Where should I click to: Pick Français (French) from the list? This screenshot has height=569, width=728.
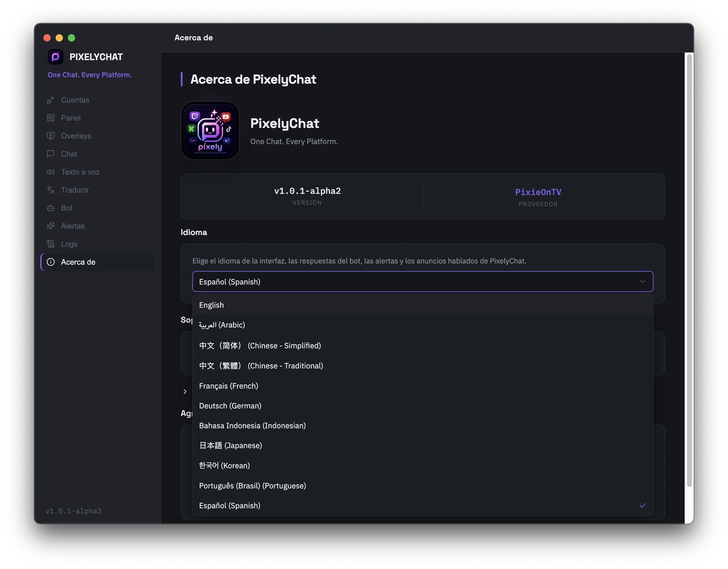click(x=423, y=386)
